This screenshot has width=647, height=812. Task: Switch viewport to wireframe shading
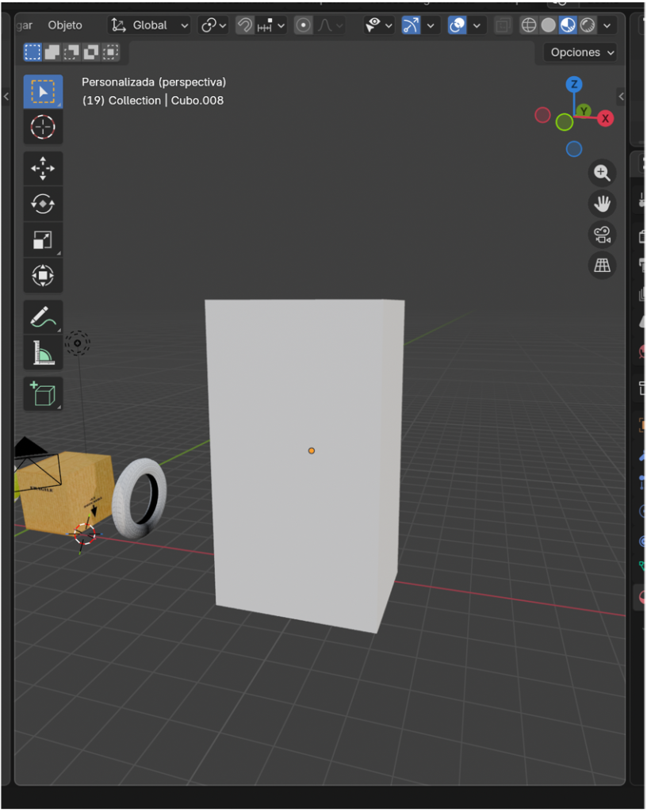click(x=529, y=25)
